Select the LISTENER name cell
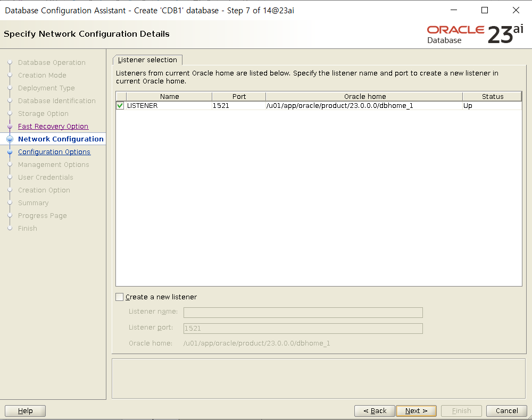The width and height of the screenshot is (532, 420). [169, 106]
